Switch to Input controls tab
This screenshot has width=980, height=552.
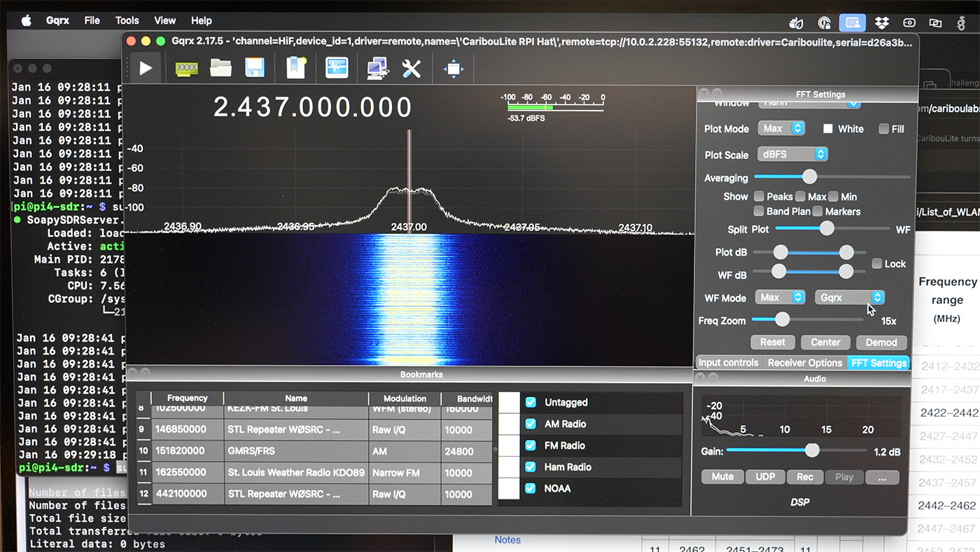[x=728, y=363]
